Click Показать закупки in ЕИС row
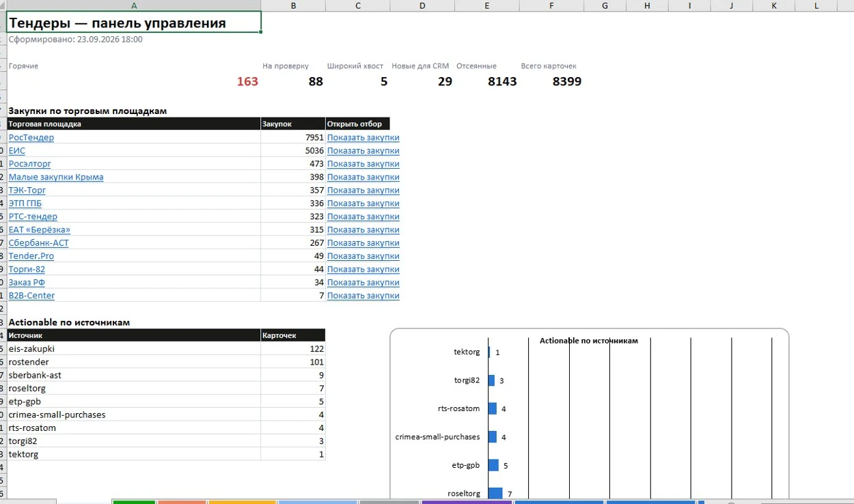The height and width of the screenshot is (504, 854). tap(363, 150)
